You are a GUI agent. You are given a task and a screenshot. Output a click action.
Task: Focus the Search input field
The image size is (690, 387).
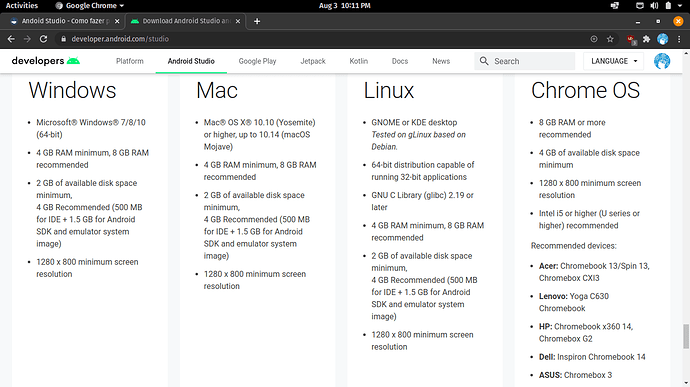coord(525,61)
